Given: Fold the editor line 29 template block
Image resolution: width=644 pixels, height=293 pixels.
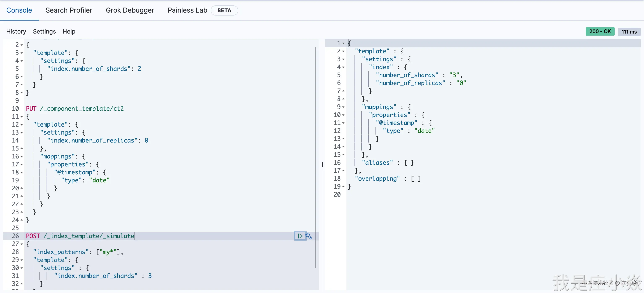Looking at the screenshot, I should 21,260.
